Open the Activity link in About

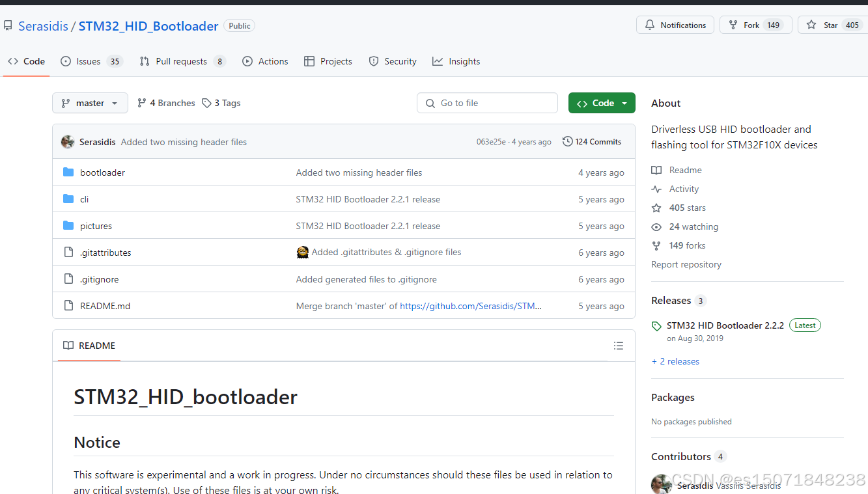coord(675,189)
